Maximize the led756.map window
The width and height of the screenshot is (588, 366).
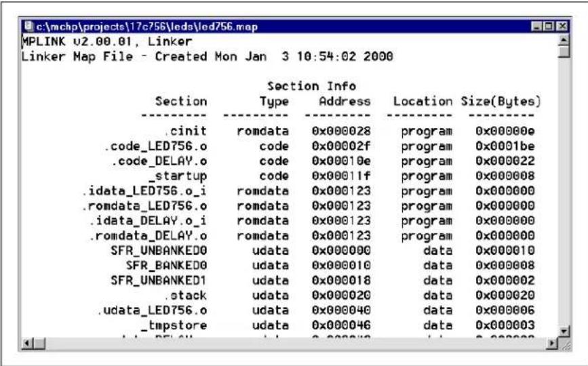(549, 26)
